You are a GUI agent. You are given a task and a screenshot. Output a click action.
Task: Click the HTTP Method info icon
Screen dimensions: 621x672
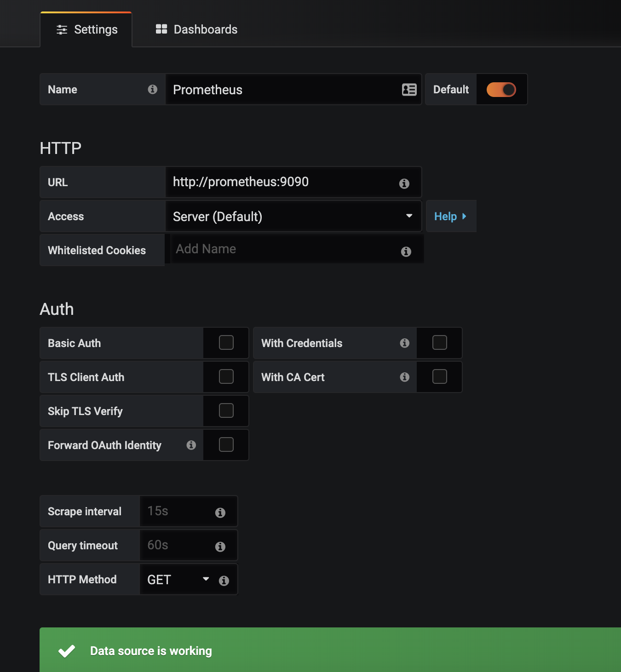(x=224, y=581)
